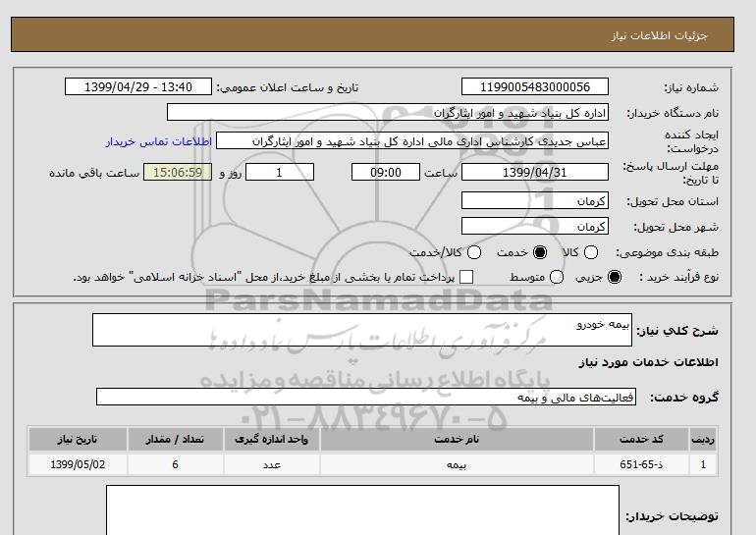Click the service name بیمه table cell

457,464
